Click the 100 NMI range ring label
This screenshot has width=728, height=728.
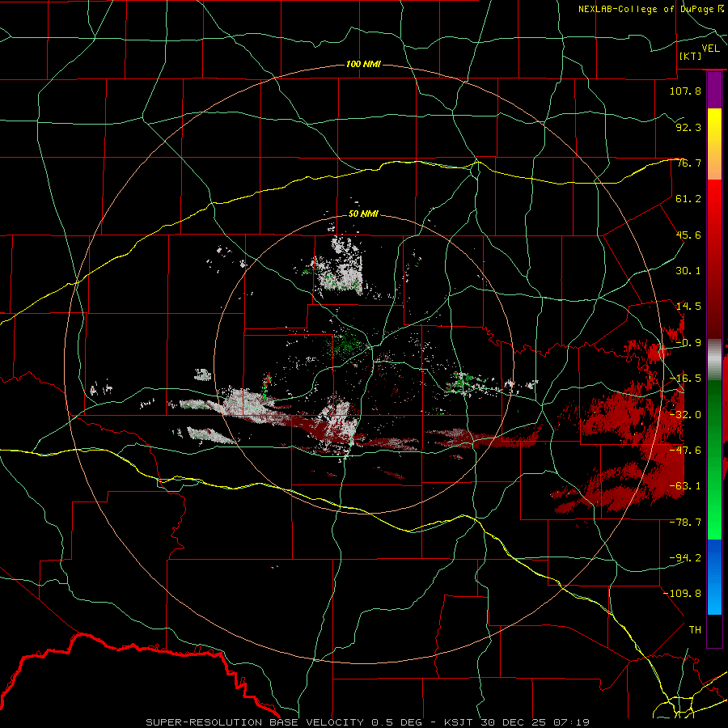click(363, 64)
